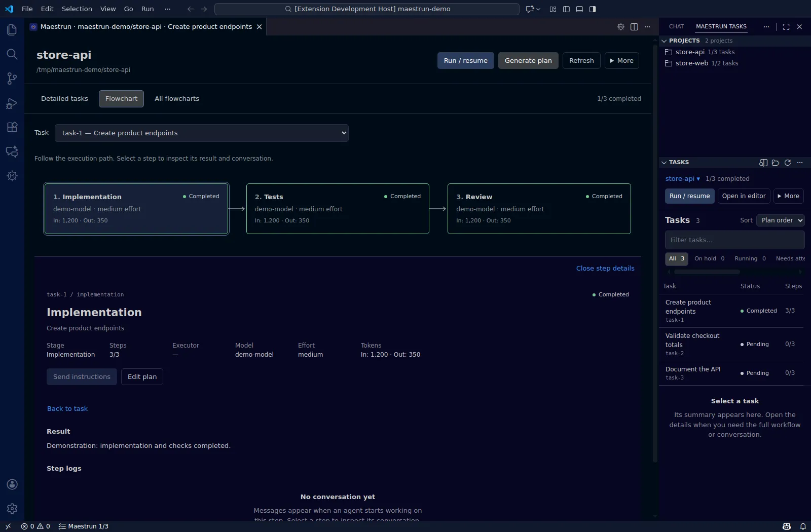Open the Copilot status icon in status bar
This screenshot has height=532, width=811.
pyautogui.click(x=787, y=526)
